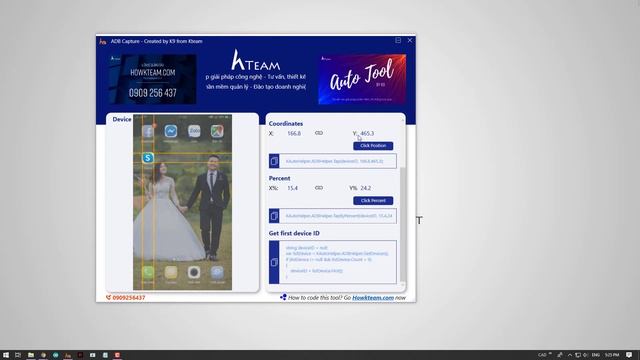Tap the Messenger icon on the device screen

[x=171, y=131]
